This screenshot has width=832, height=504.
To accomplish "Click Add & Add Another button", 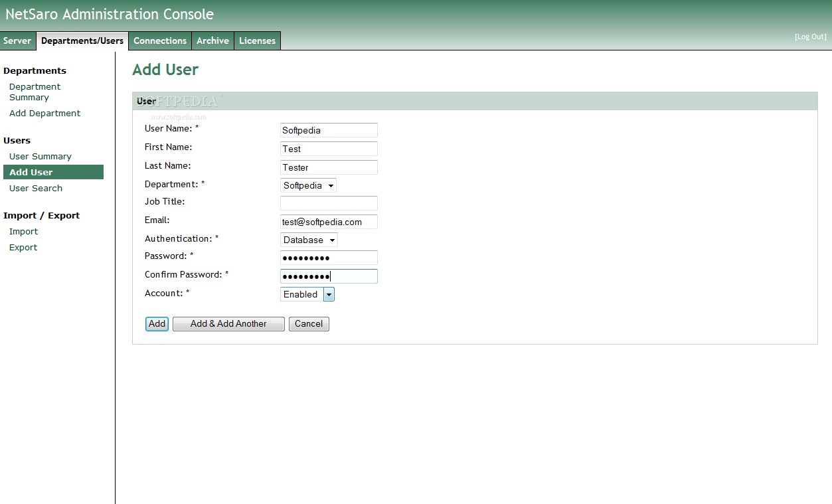I will 228,324.
